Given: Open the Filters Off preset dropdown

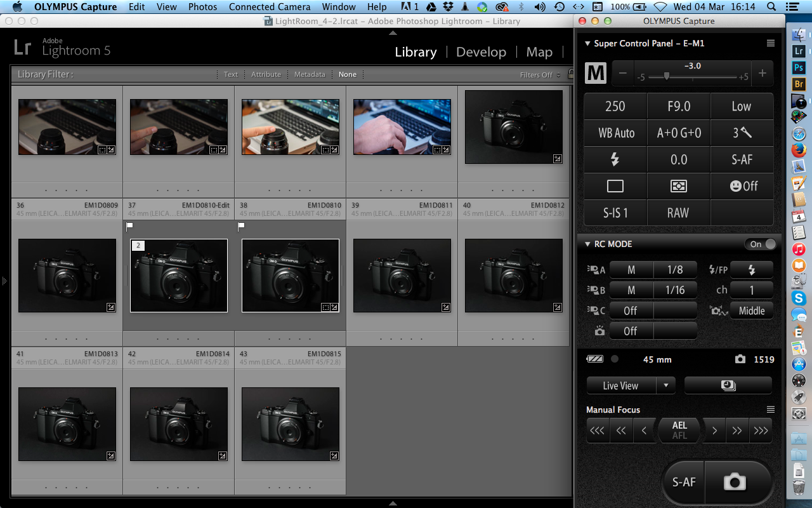Looking at the screenshot, I should (x=540, y=75).
